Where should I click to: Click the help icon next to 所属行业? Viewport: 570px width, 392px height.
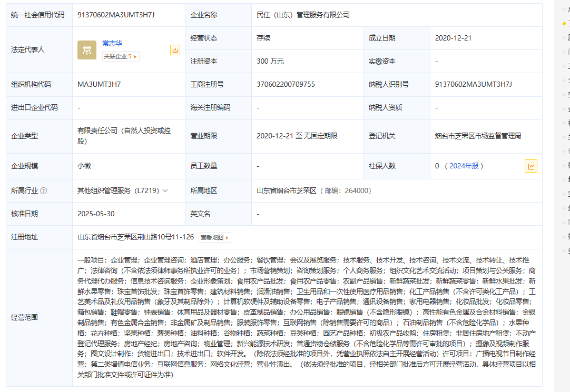[43, 190]
